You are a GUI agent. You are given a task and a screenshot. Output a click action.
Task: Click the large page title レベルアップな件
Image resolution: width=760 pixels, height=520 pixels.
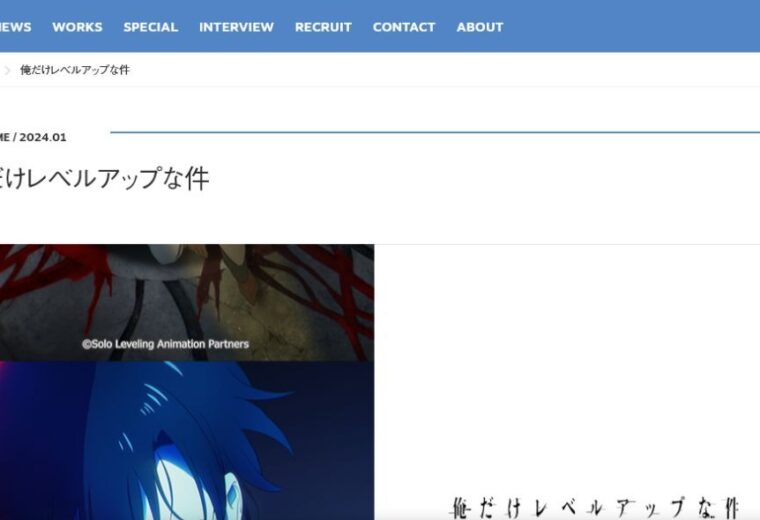(x=118, y=178)
